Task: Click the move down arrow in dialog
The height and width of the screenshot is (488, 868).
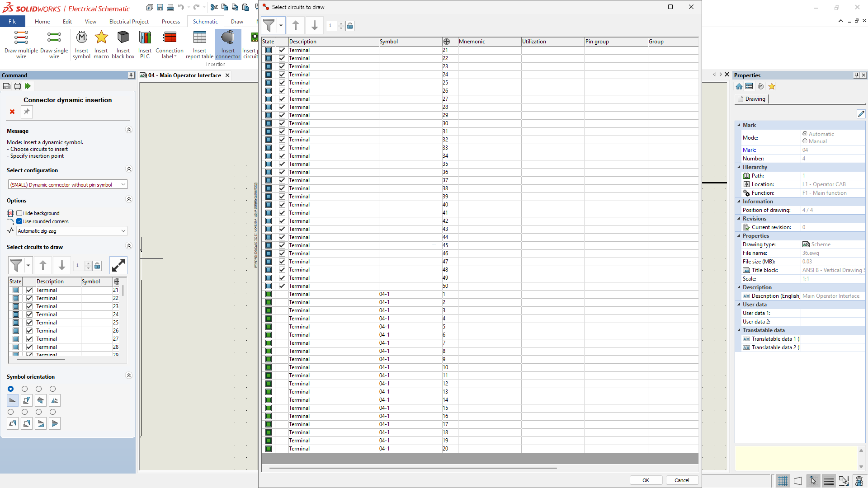Action: (315, 26)
